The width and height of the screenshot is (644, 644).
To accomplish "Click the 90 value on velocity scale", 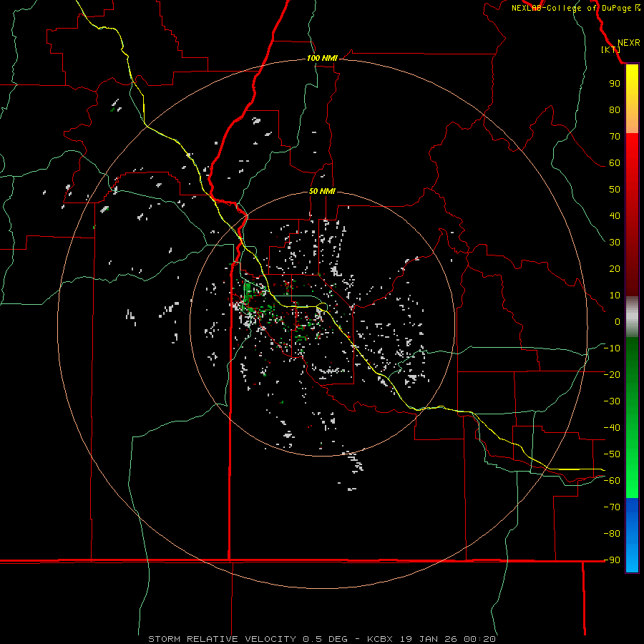I will point(615,84).
